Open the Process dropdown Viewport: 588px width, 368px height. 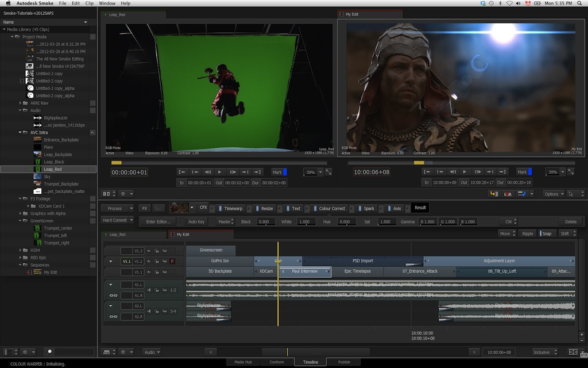coord(118,208)
